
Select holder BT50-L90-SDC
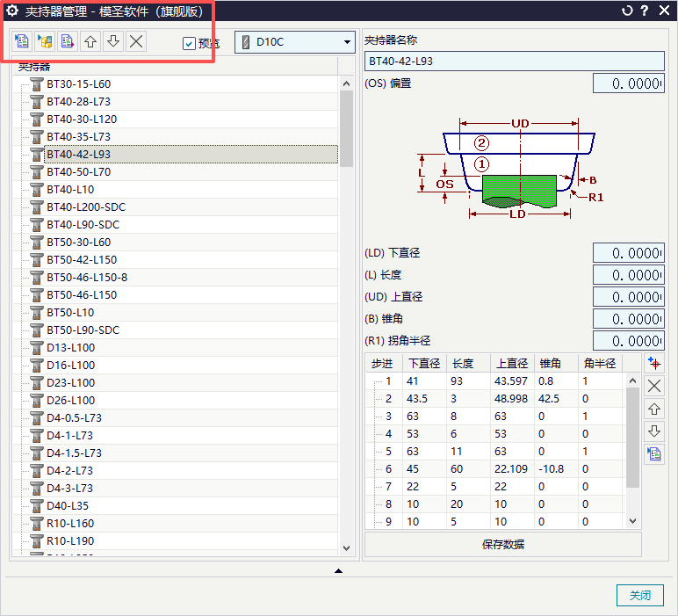coord(83,330)
